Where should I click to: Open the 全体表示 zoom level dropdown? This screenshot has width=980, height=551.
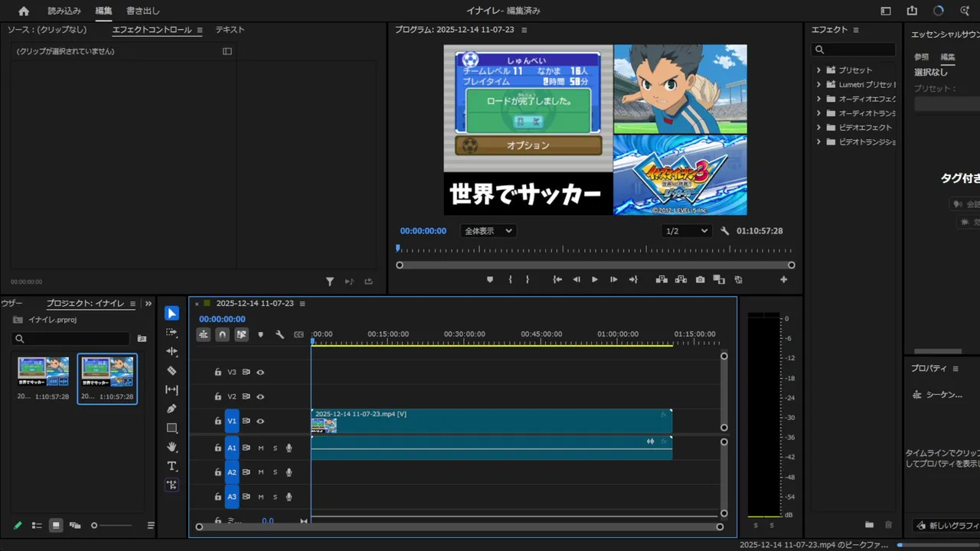488,231
